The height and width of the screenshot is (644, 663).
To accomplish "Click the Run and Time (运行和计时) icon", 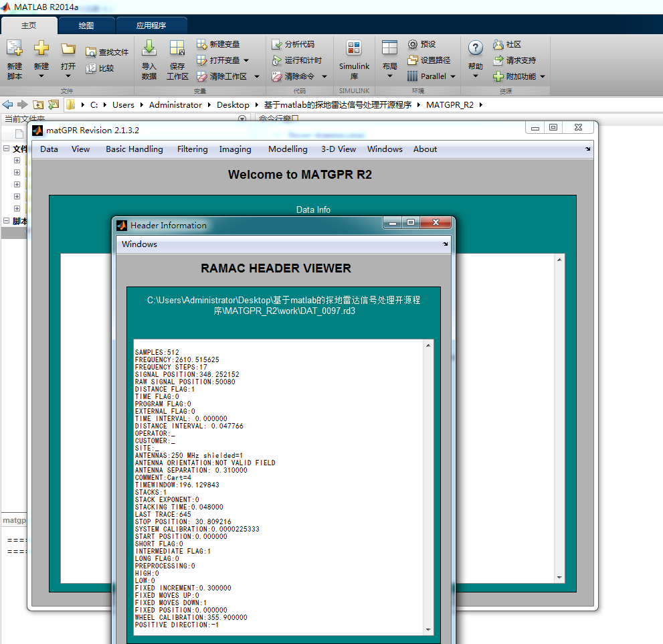I will click(277, 60).
